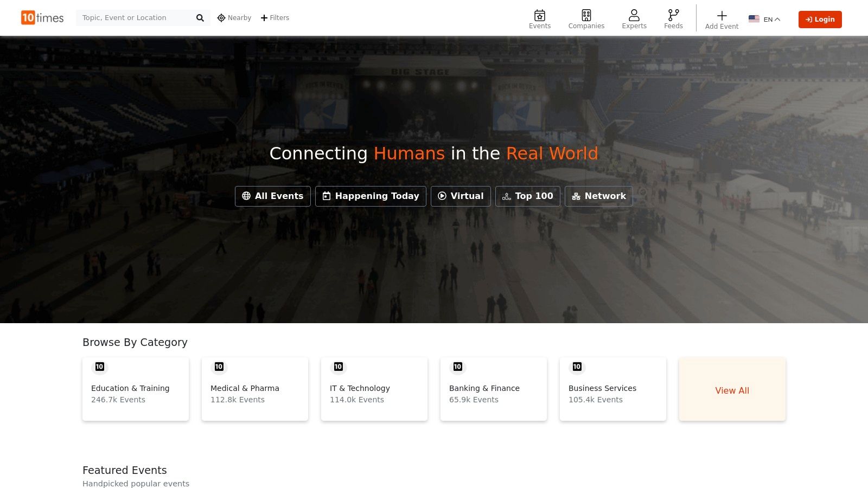The width and height of the screenshot is (868, 488).
Task: Select the Happening Today tab
Action: pos(371,196)
